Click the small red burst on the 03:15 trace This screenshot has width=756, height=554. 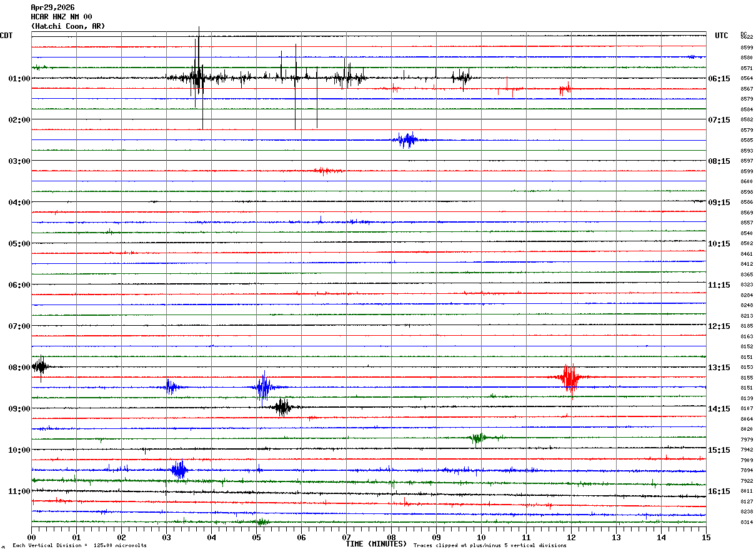pos(327,171)
